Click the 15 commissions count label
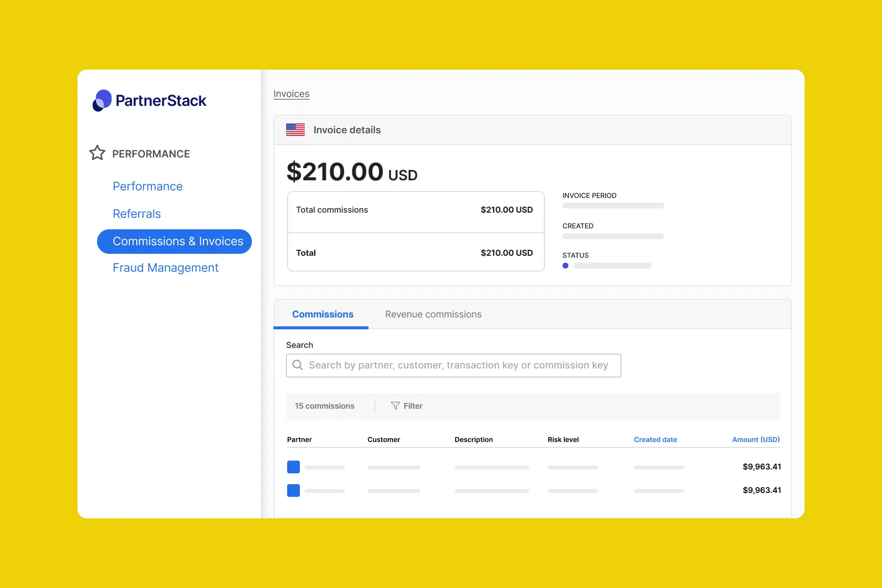This screenshot has height=588, width=882. (x=324, y=406)
